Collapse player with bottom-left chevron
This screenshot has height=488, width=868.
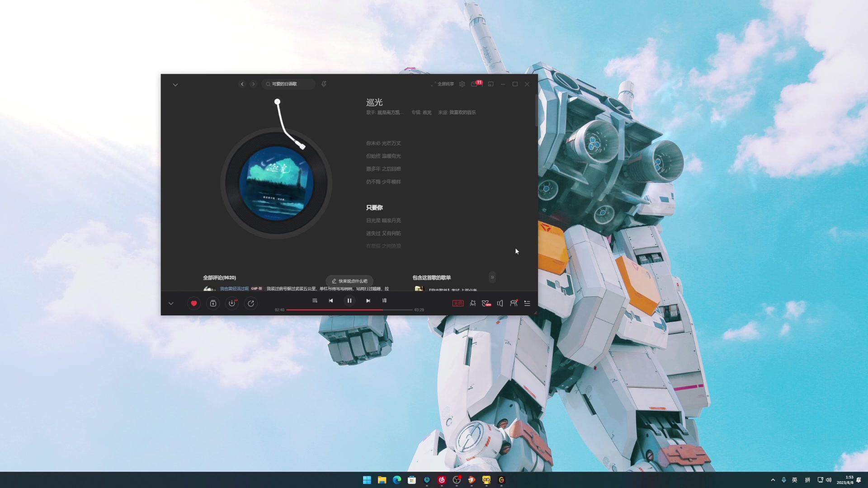tap(171, 303)
